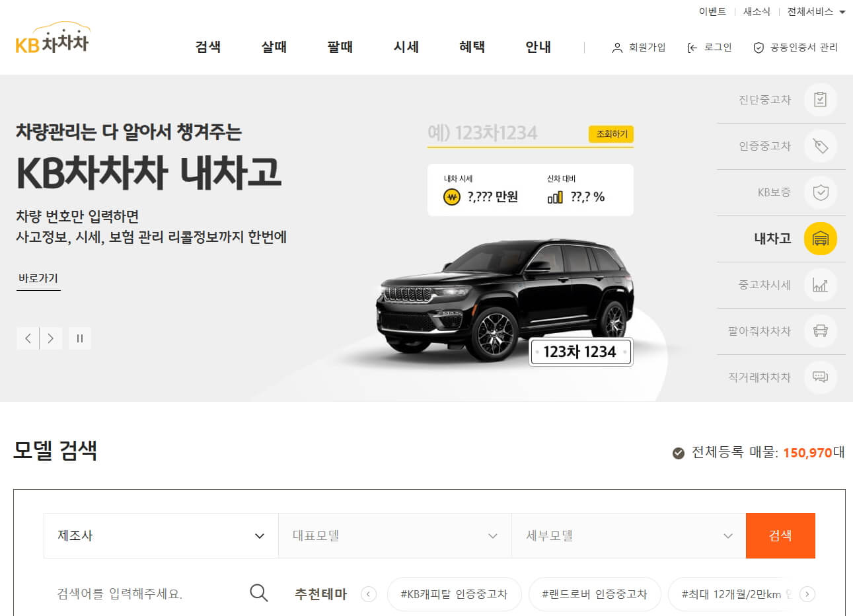Select 인증중고차 tag icon
Viewport: 853px width, 616px height.
[820, 146]
